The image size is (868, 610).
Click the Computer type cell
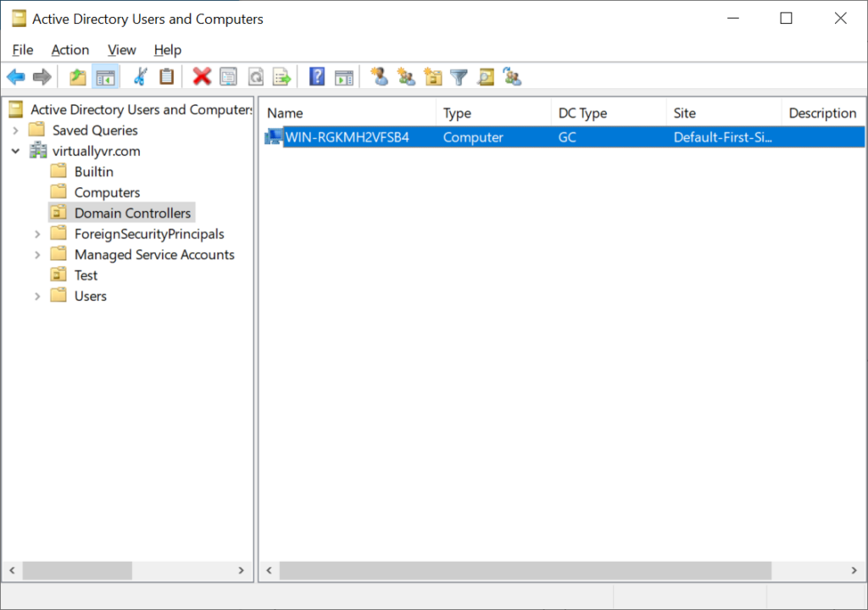click(x=473, y=137)
